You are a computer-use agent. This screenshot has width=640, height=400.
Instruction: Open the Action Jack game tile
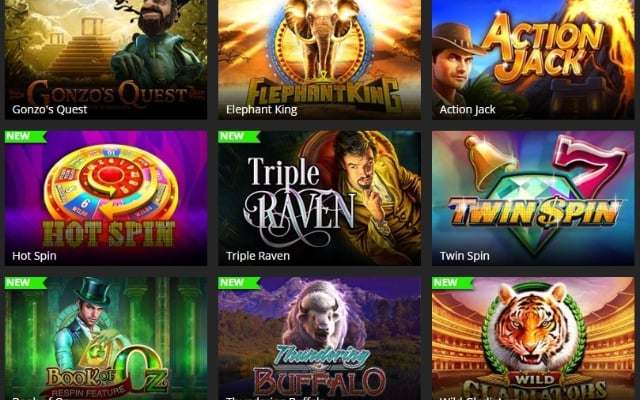coord(533,60)
